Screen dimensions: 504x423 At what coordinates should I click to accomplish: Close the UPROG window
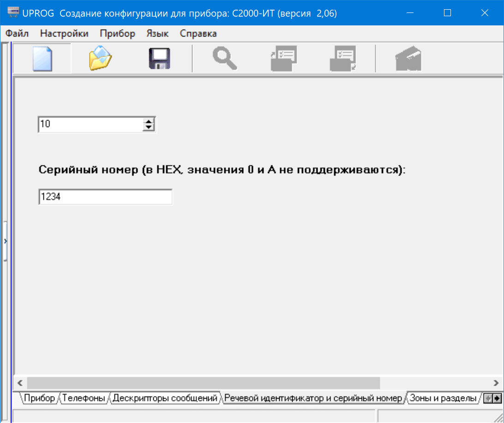(485, 13)
